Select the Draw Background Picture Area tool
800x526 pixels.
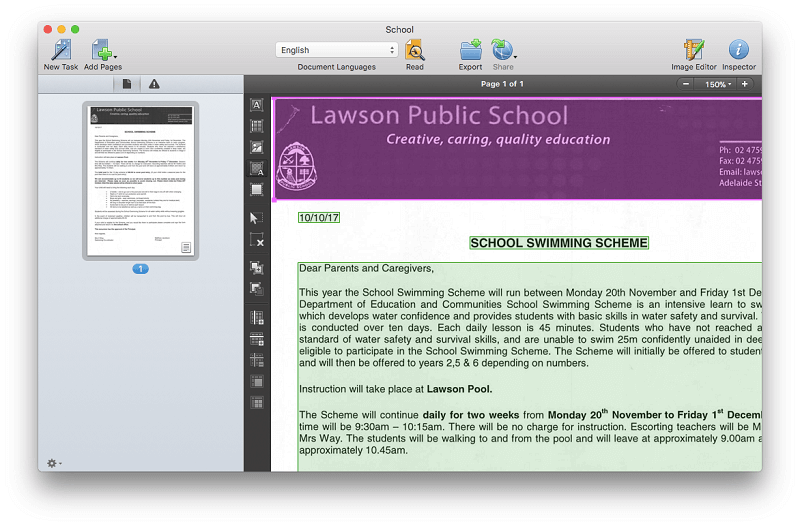pyautogui.click(x=257, y=168)
